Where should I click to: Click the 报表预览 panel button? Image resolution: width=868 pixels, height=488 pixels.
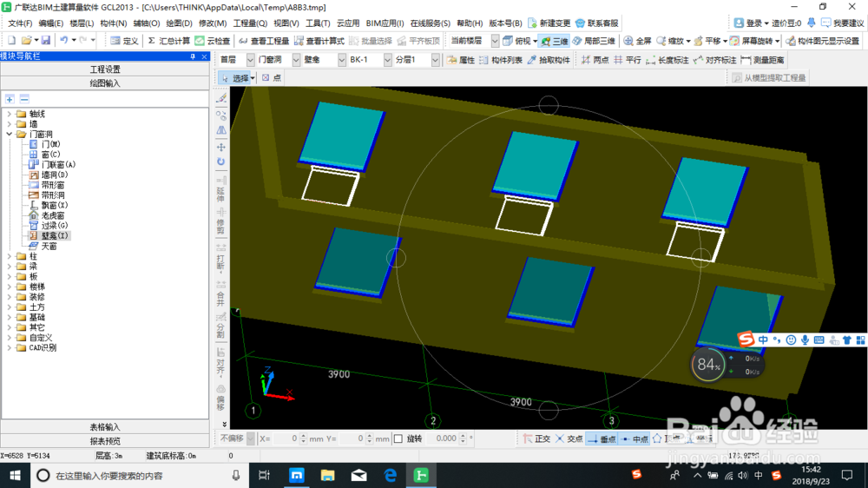click(105, 441)
